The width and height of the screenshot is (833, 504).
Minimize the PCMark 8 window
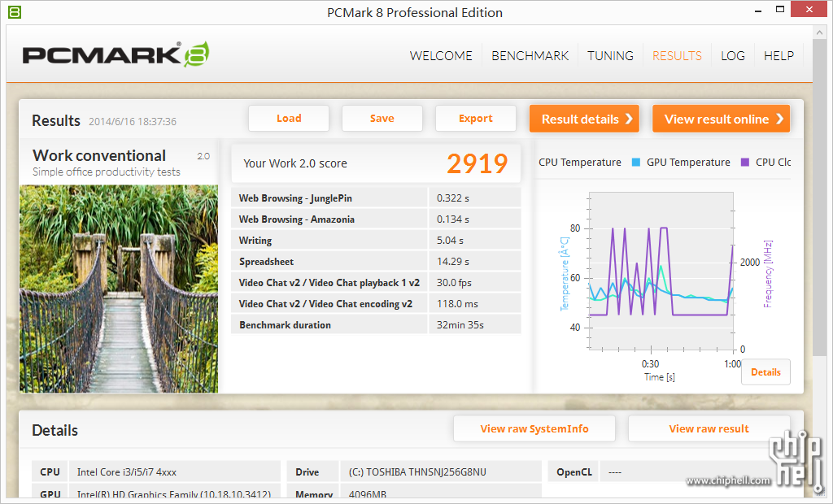point(759,11)
